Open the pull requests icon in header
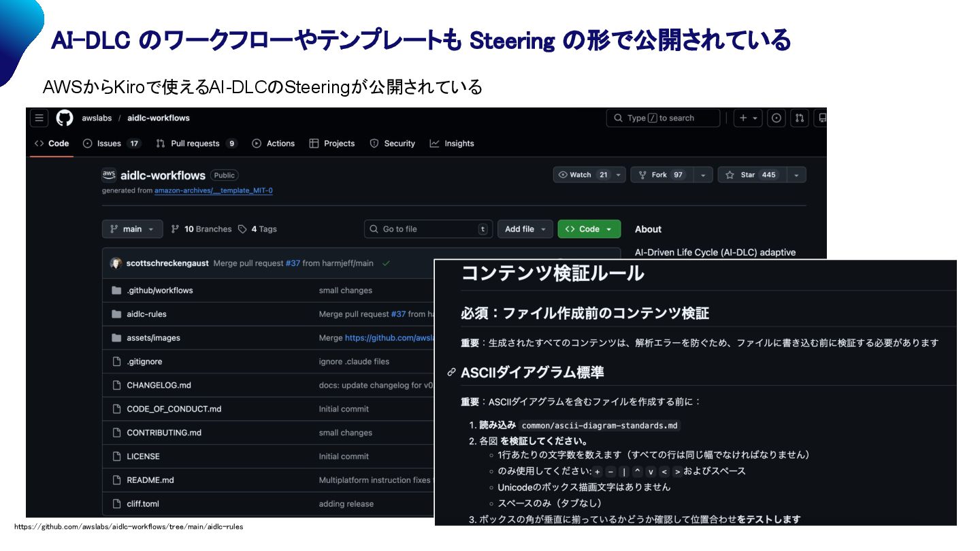This screenshot has height=551, width=980. click(800, 118)
